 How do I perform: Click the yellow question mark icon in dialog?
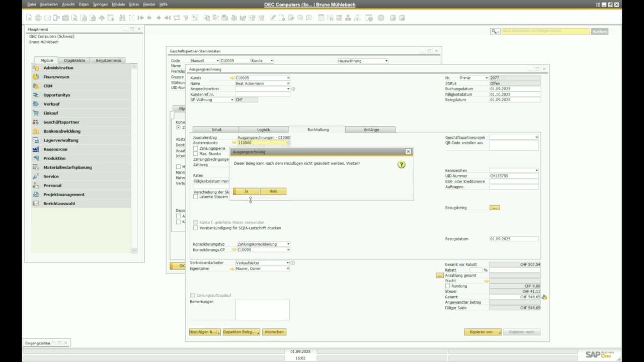pos(401,164)
